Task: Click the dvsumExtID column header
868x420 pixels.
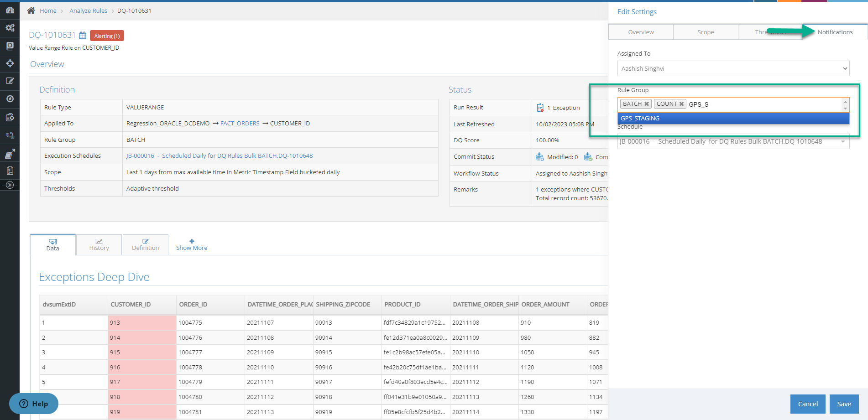Action: point(74,305)
